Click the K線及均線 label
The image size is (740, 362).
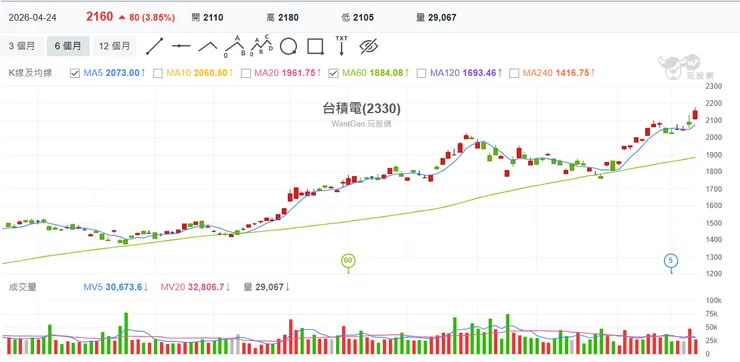(31, 73)
